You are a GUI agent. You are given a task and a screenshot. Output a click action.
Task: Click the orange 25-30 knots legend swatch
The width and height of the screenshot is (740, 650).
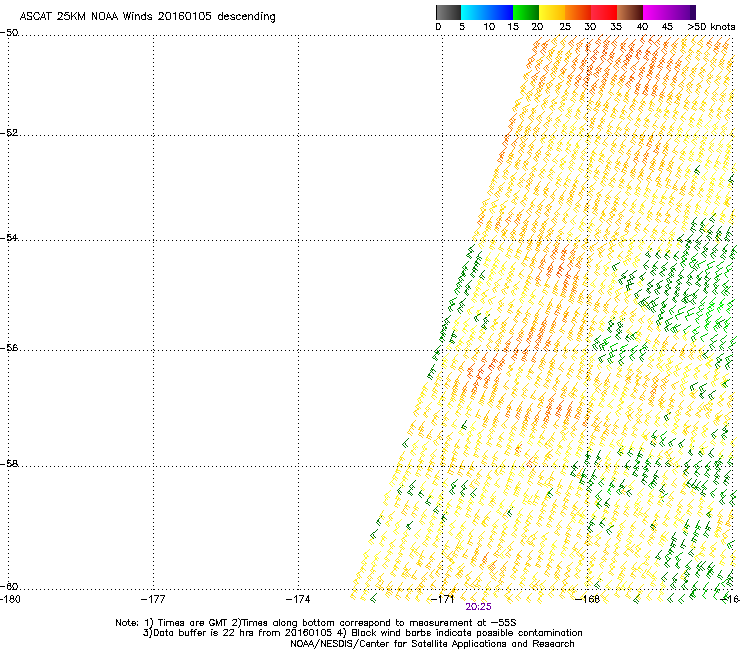(578, 12)
